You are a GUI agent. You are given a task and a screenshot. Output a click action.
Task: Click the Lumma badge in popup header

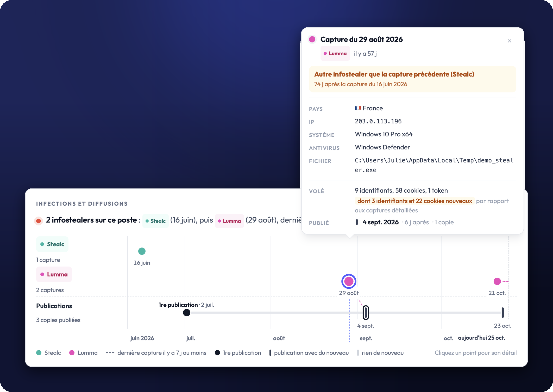335,54
